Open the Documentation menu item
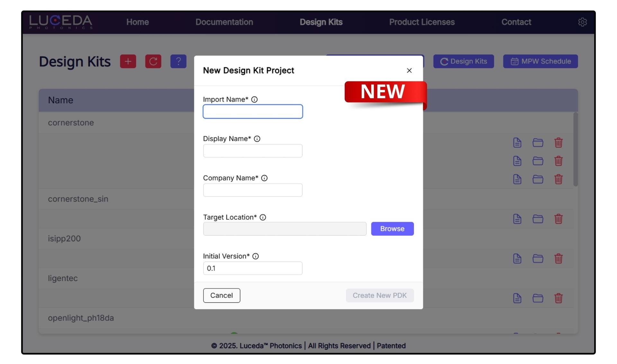Viewport: 617px width, 364px height. click(x=224, y=22)
